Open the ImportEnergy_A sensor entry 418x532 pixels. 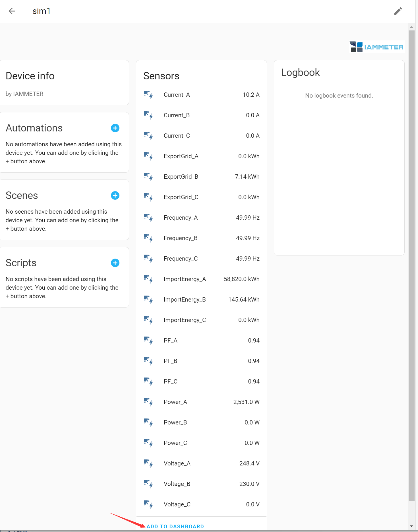click(x=185, y=279)
